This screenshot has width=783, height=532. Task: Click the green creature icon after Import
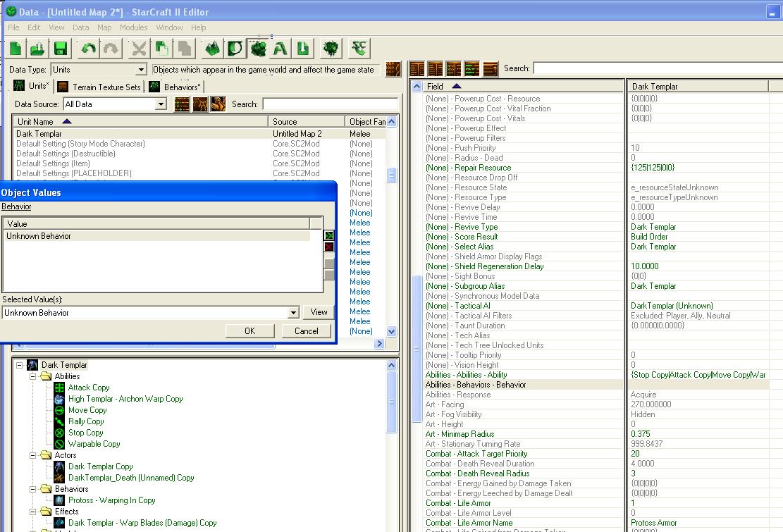point(331,49)
